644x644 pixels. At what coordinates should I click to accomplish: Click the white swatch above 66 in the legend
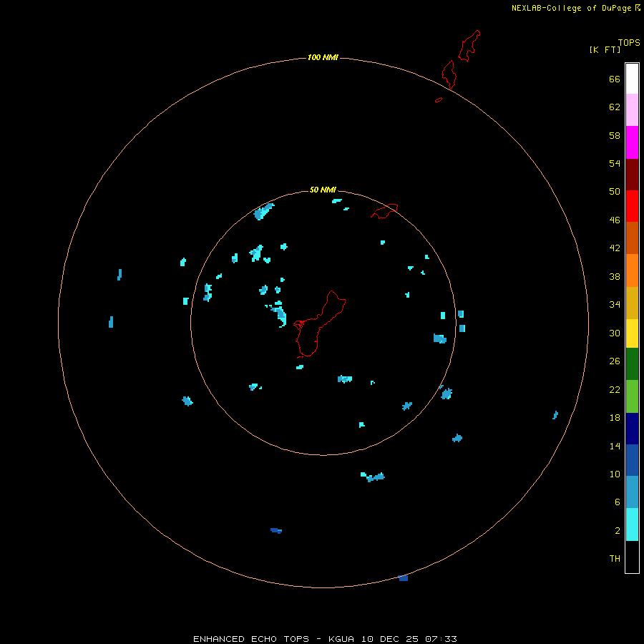point(632,79)
